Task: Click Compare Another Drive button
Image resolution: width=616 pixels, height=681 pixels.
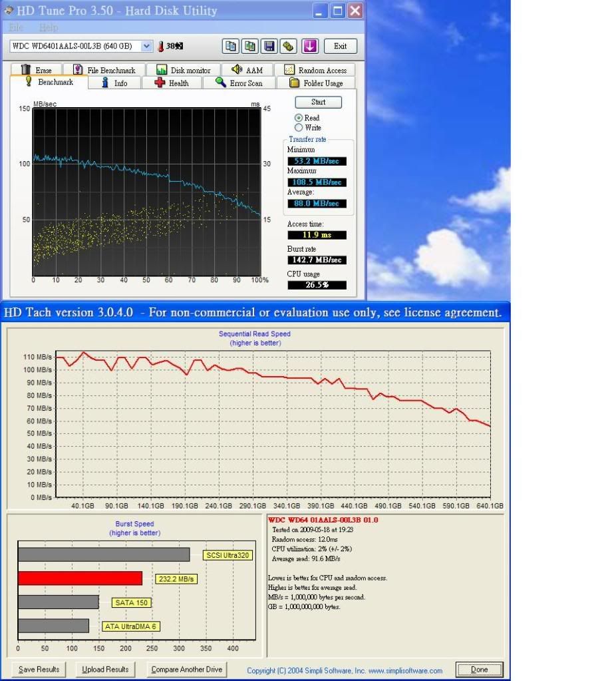Action: [x=187, y=669]
